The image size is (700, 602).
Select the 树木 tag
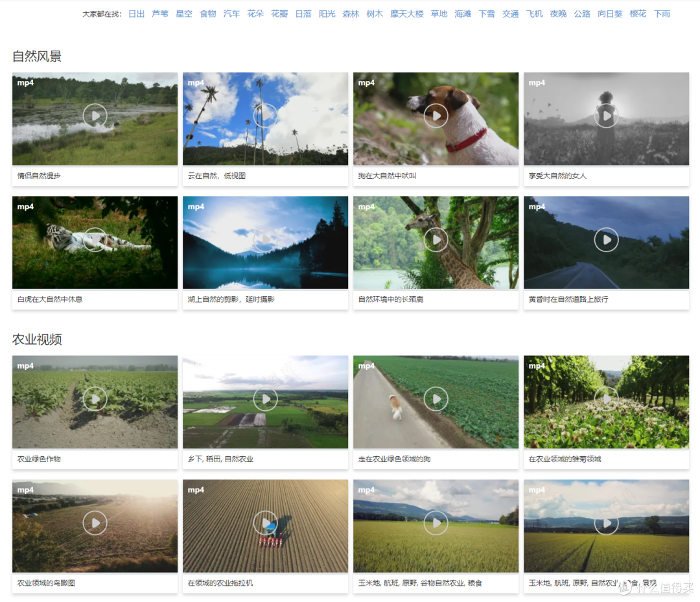[375, 14]
